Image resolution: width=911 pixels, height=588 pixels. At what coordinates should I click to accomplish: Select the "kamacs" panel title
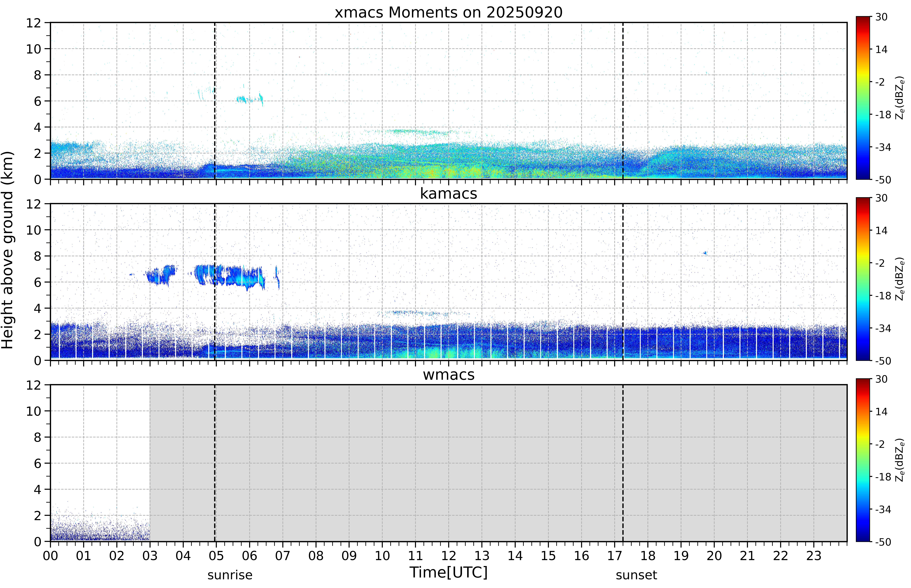[x=448, y=194]
